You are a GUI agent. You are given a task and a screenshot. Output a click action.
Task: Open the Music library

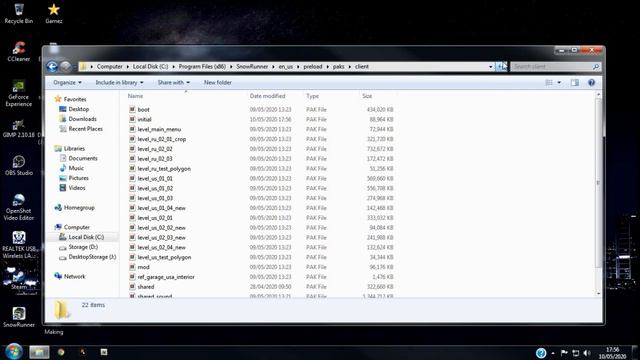coord(72,168)
